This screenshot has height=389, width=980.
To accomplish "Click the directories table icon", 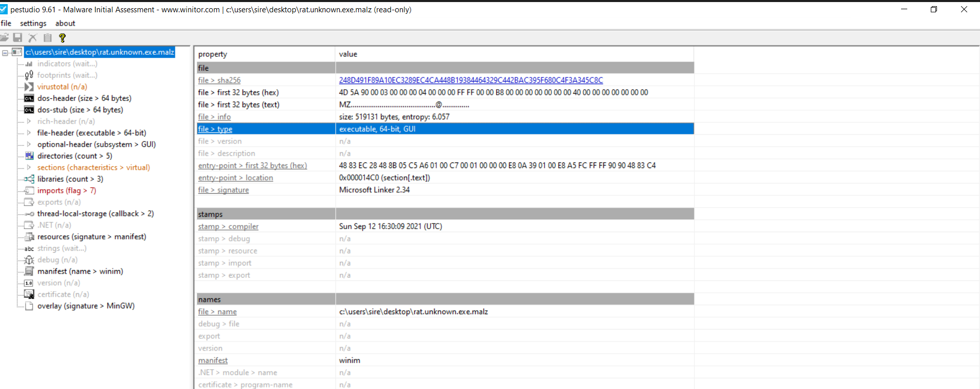I will 29,156.
